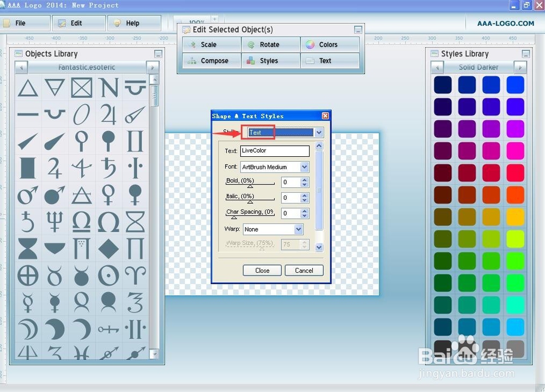
Task: Select the Aries ram symbol
Action: [135, 275]
